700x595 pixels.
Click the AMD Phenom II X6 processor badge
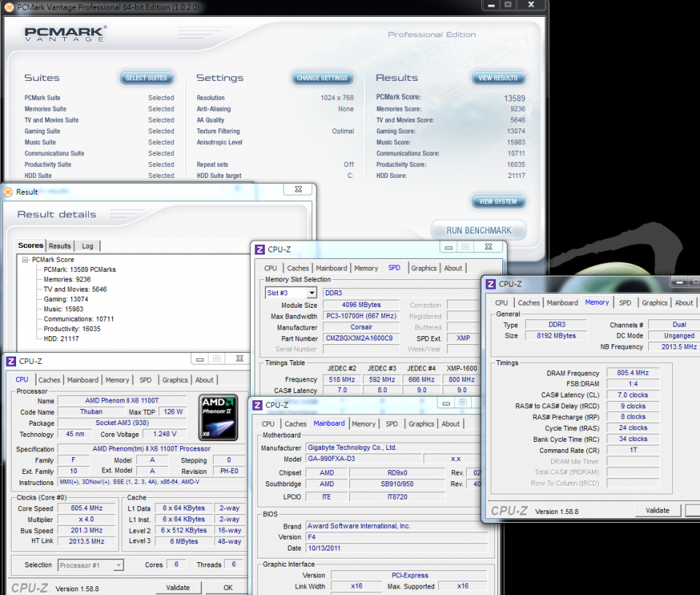click(x=217, y=416)
